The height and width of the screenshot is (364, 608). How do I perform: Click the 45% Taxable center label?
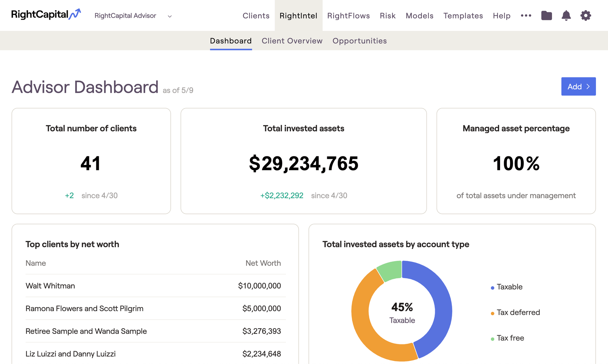click(x=402, y=312)
